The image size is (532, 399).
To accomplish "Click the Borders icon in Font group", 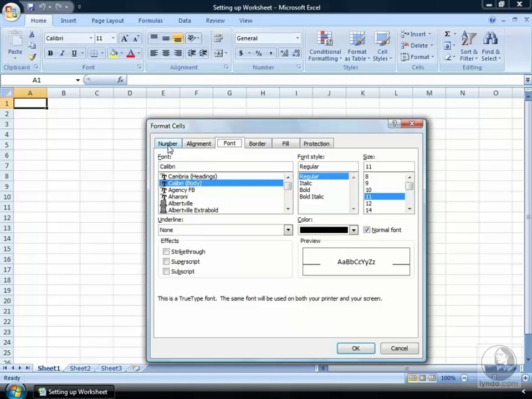I will pos(94,53).
